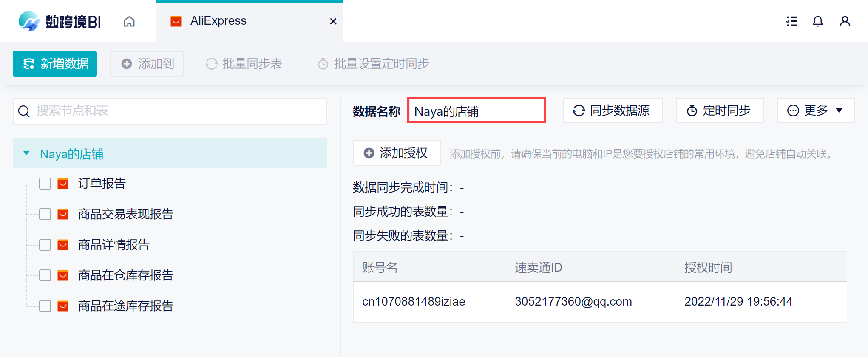This screenshot has width=868, height=357.
Task: Click 批量设置定时同步 in the toolbar
Action: click(373, 64)
